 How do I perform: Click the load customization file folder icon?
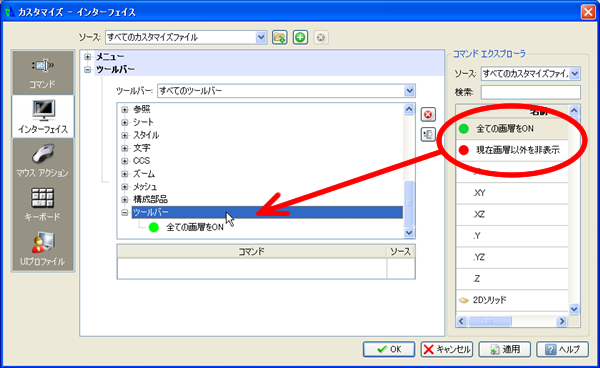tap(280, 37)
